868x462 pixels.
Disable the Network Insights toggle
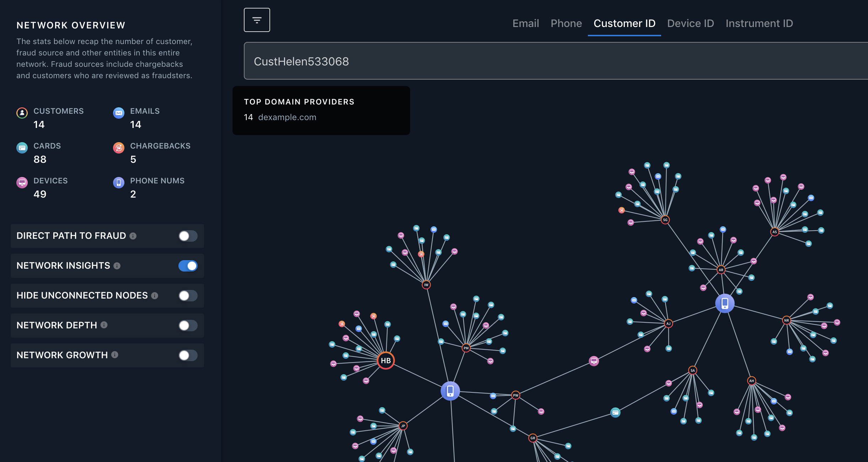point(188,266)
